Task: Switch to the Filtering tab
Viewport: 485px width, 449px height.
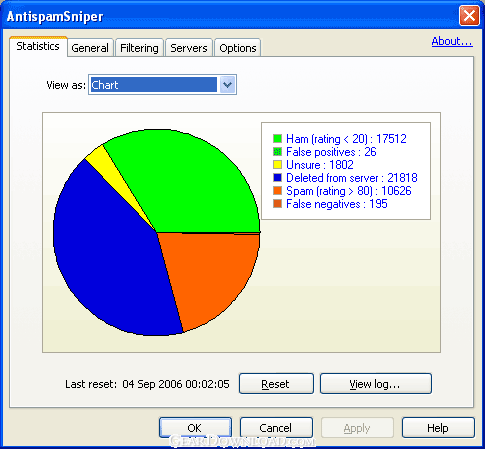Action: click(139, 48)
